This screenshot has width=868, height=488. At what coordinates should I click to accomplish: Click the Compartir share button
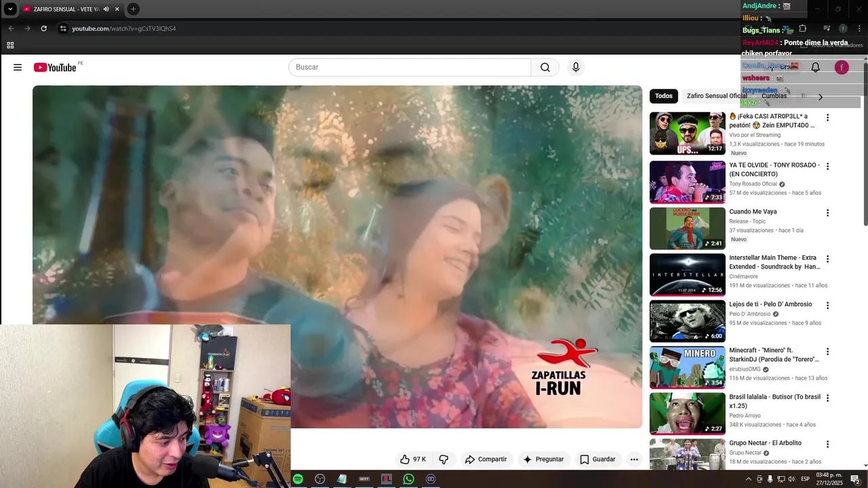486,460
